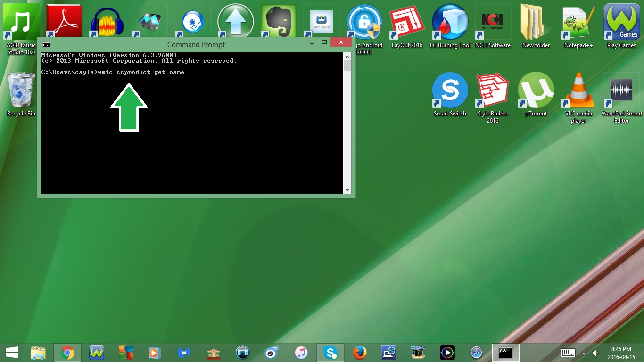Select the New folder desktop icon
This screenshot has width=644, height=362.
click(536, 26)
